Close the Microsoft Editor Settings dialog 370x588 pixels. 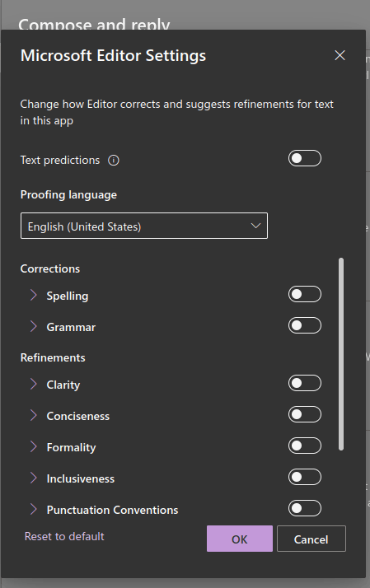(x=340, y=55)
